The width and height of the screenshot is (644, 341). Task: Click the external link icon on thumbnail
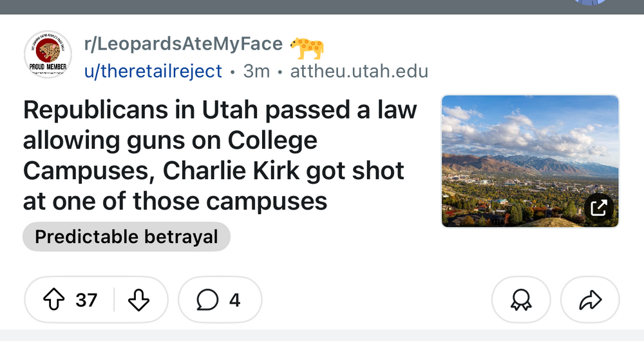coord(598,208)
